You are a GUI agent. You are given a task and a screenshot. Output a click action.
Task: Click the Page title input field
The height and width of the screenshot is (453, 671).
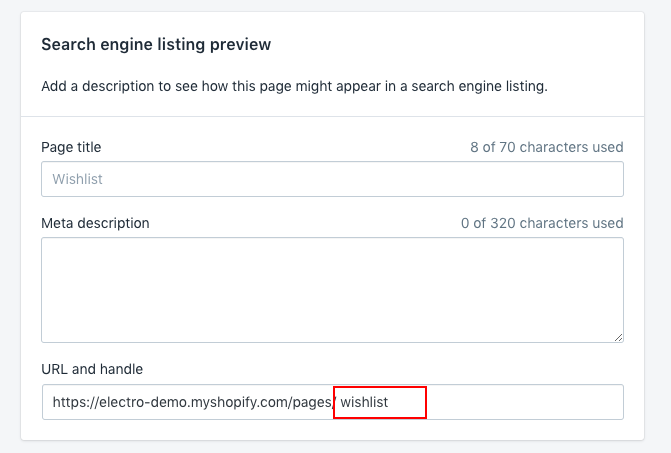332,179
